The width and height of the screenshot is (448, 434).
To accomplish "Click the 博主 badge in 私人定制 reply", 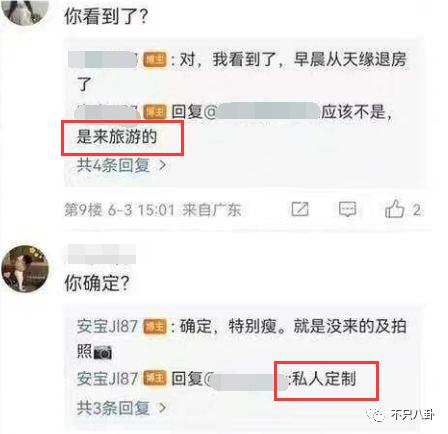I will click(x=155, y=379).
